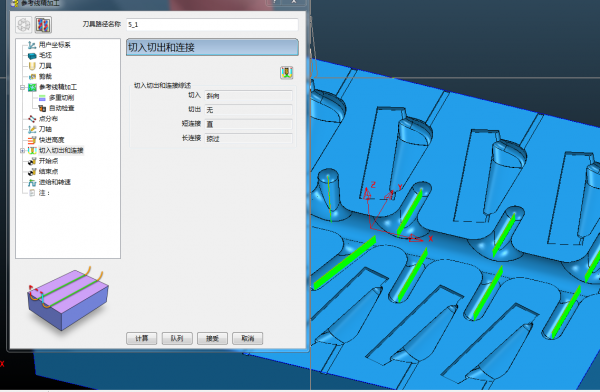Click the 计算 calculate button

click(142, 338)
